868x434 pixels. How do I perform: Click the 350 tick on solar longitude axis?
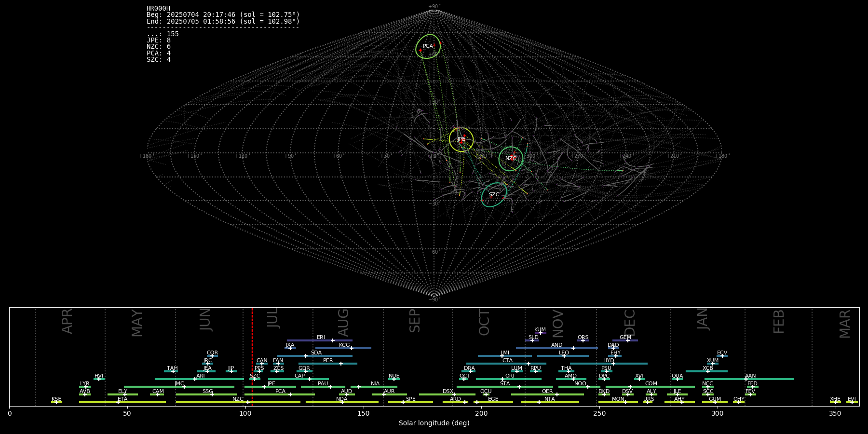pos(835,413)
